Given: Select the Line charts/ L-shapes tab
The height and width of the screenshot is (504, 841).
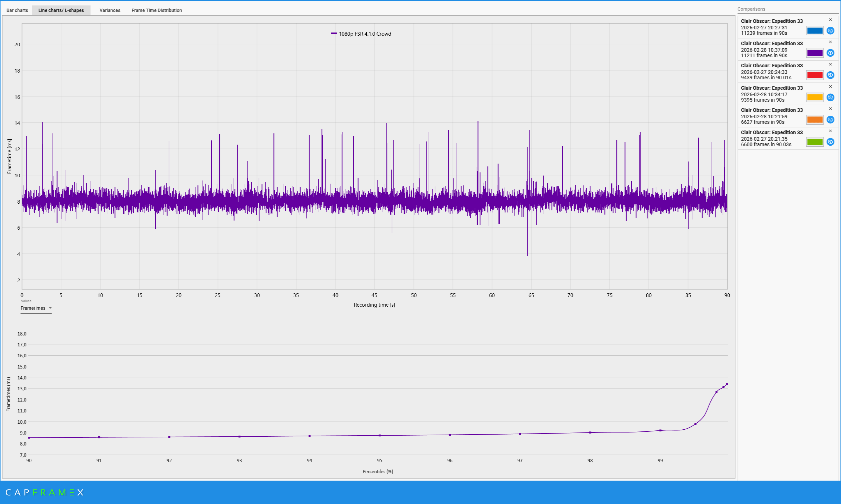Looking at the screenshot, I should [61, 10].
